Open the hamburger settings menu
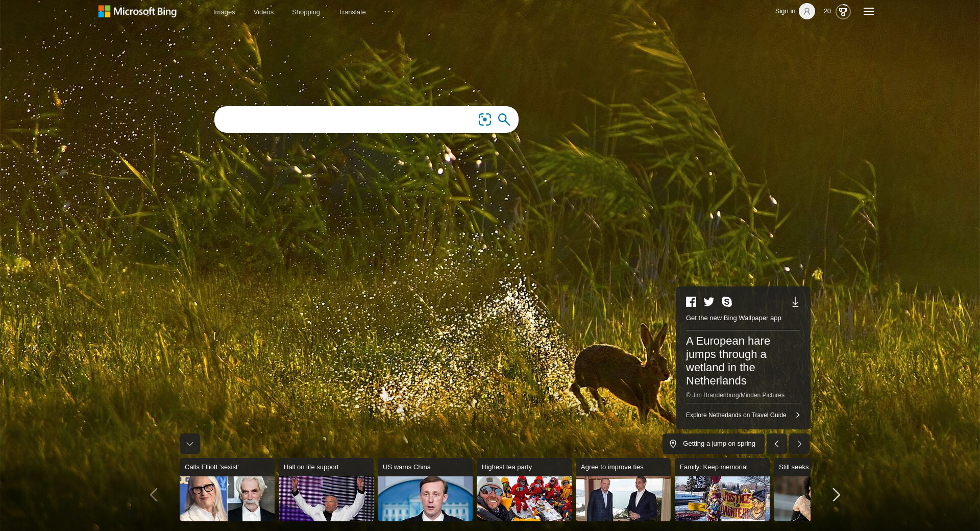The height and width of the screenshot is (531, 980). click(x=869, y=11)
